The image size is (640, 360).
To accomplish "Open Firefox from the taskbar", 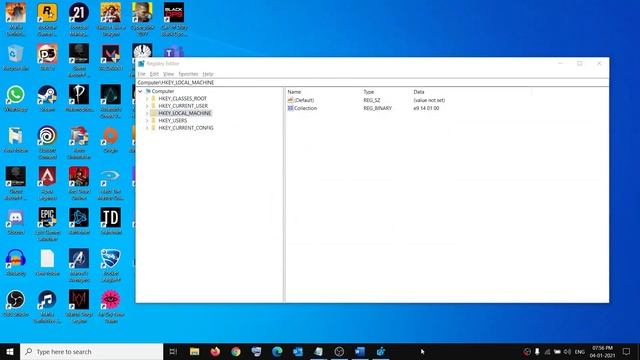I will [215, 351].
